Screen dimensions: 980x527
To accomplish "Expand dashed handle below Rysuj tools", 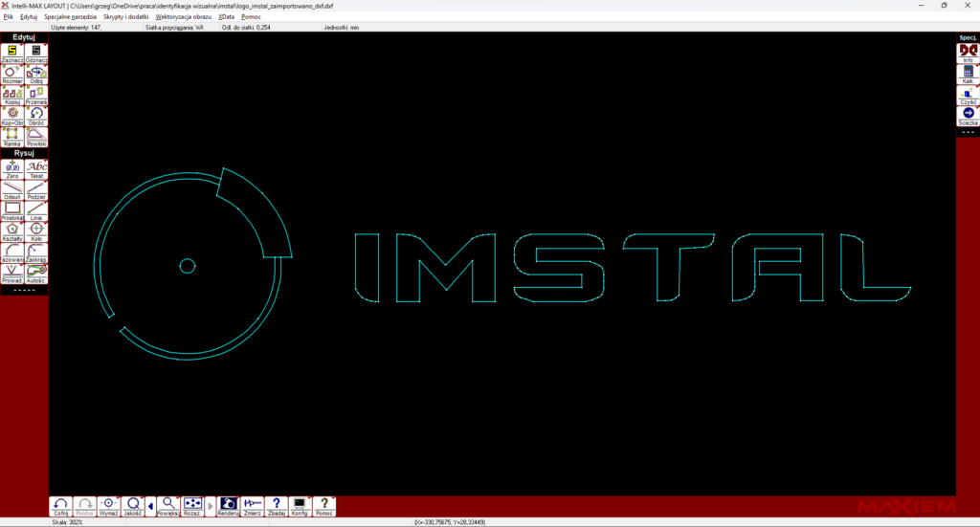I will pos(24,291).
